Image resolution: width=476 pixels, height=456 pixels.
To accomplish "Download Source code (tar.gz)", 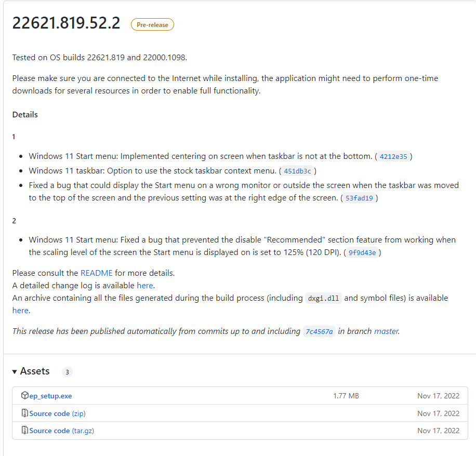I will [62, 431].
